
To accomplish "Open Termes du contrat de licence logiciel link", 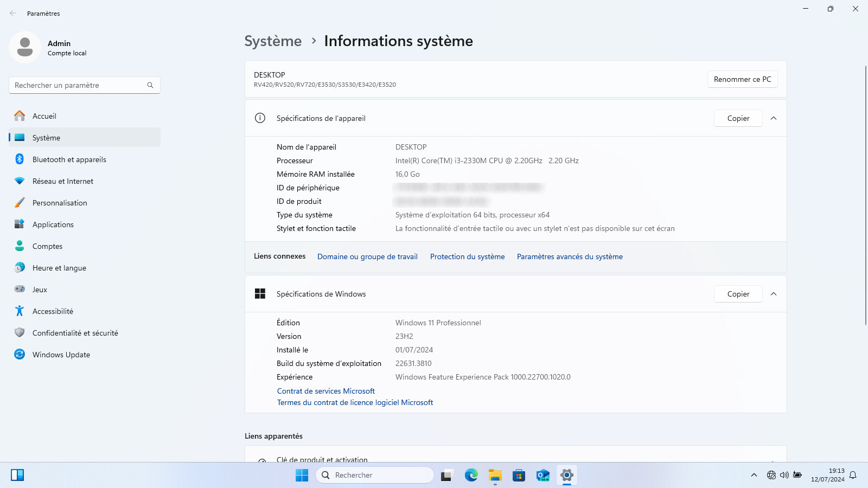I will [355, 402].
